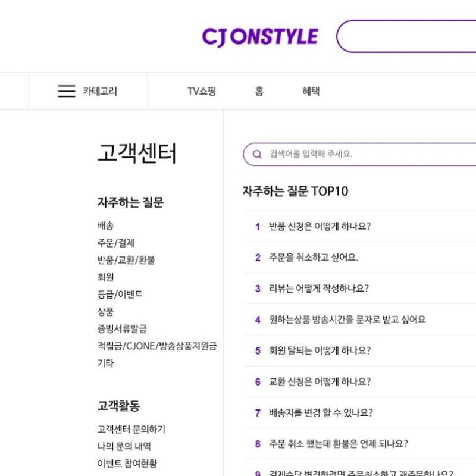The image size is (476, 476).
Task: Go to TV쇼핑 tab
Action: pyautogui.click(x=201, y=91)
